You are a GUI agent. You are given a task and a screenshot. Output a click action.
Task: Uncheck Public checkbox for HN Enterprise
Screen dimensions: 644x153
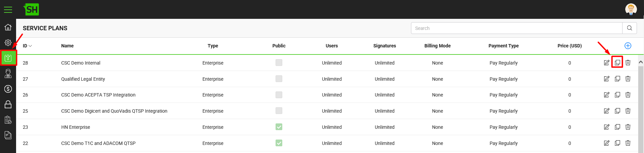tap(279, 127)
